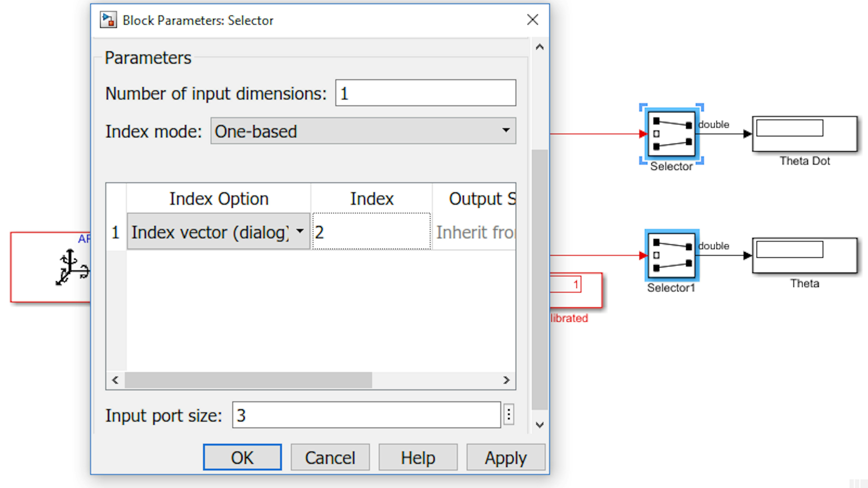
Task: Click the table scroll left arrow
Action: point(115,380)
